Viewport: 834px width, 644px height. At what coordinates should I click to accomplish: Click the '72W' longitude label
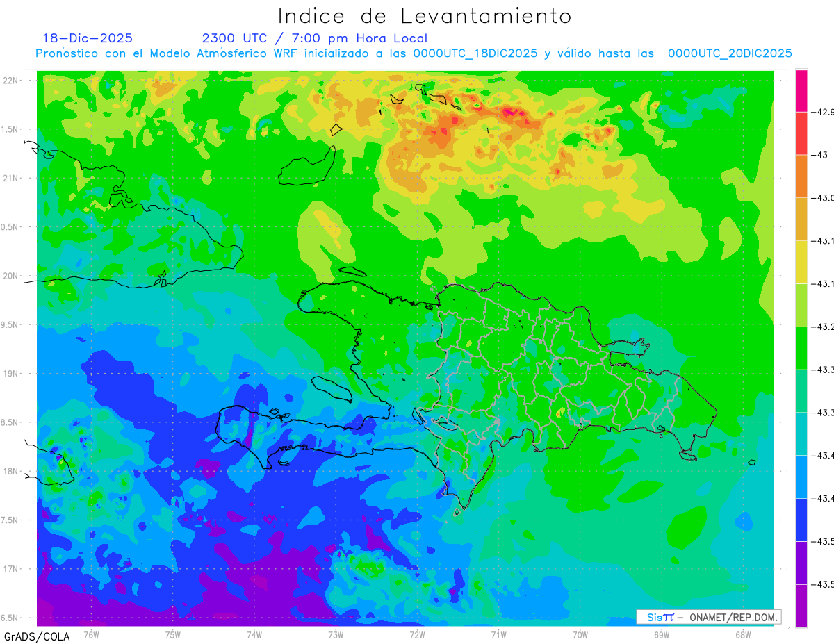tap(417, 634)
